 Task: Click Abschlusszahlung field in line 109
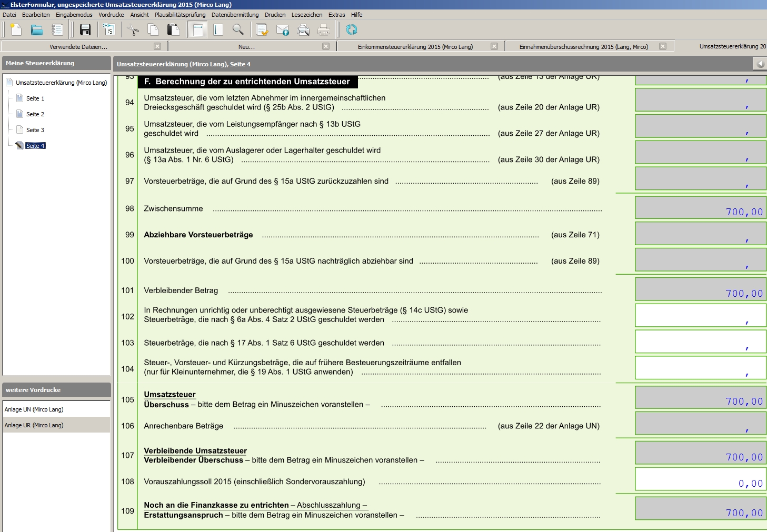(x=701, y=508)
